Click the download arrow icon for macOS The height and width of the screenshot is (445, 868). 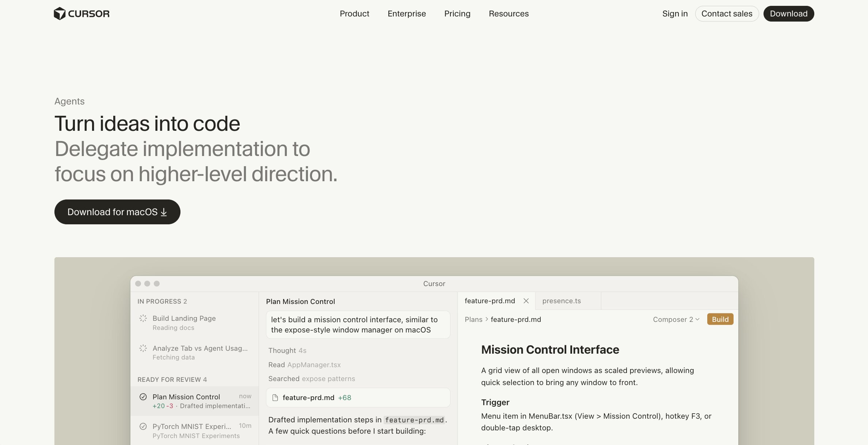click(x=164, y=212)
